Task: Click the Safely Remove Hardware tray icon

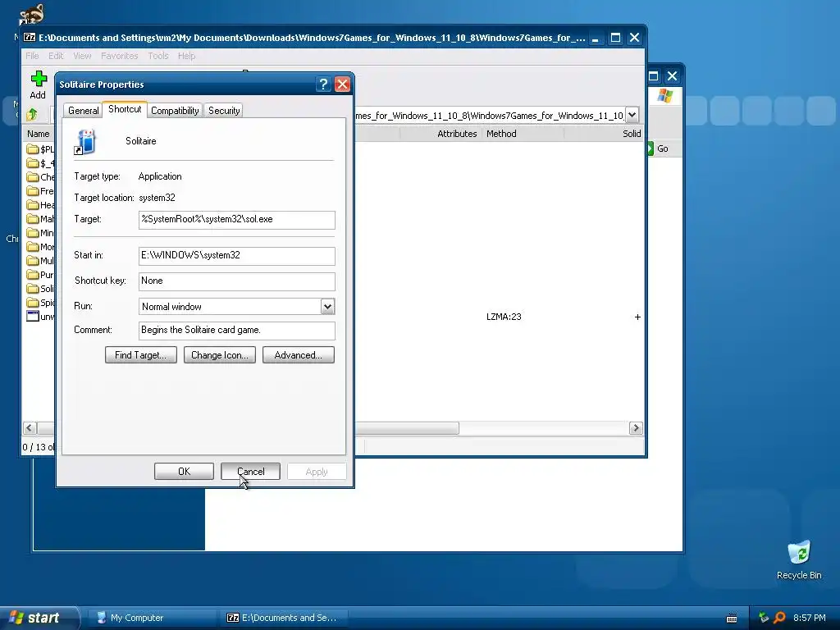Action: pos(764,618)
